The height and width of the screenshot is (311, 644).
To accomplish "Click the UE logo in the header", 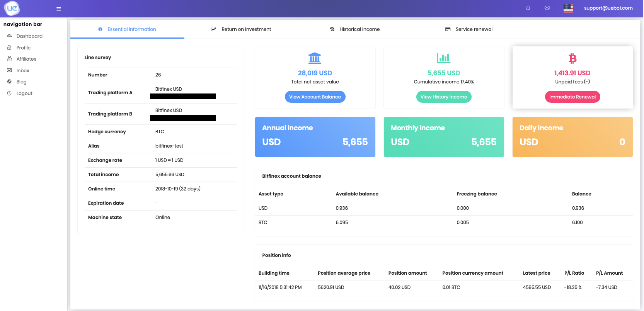I will click(x=12, y=8).
